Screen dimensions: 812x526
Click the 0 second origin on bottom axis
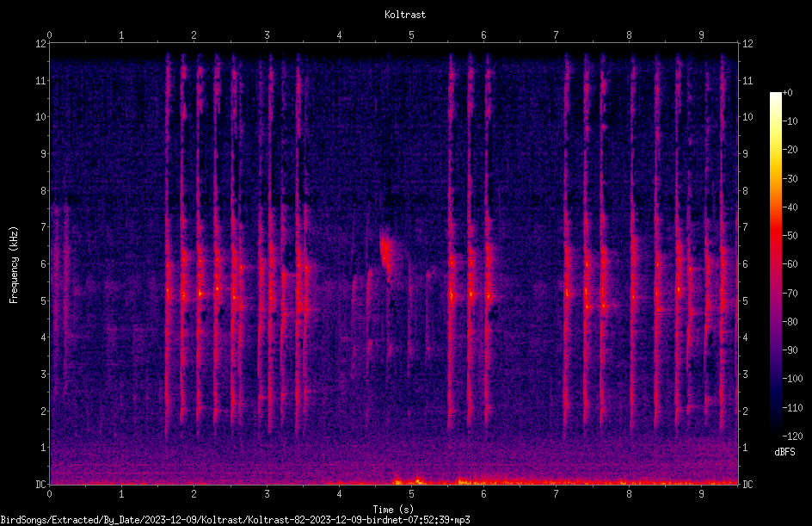[x=49, y=494]
